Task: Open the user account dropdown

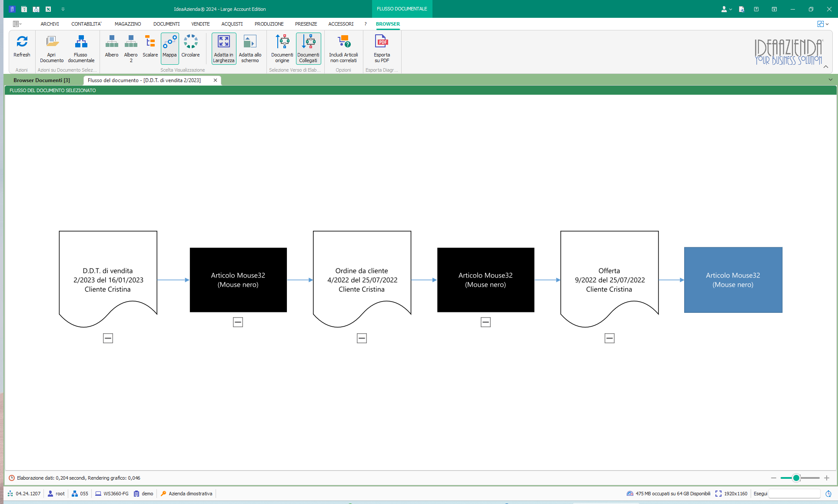Action: click(726, 9)
